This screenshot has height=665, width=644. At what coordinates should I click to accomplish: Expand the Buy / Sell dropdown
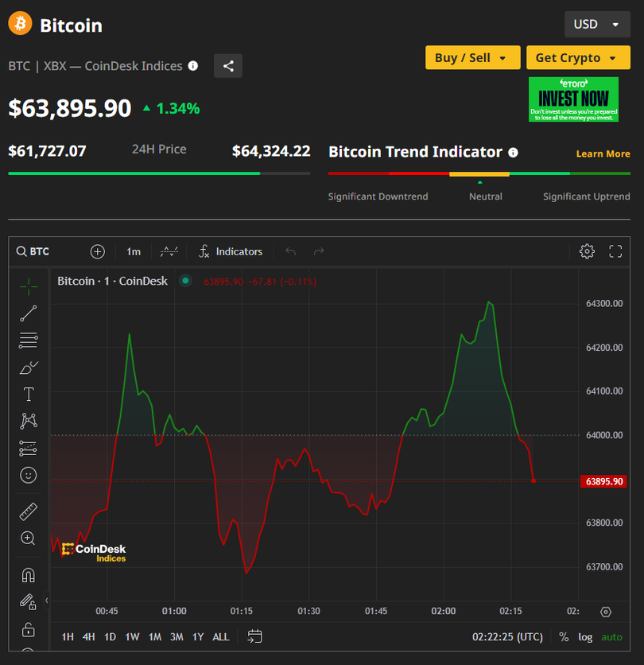(472, 57)
